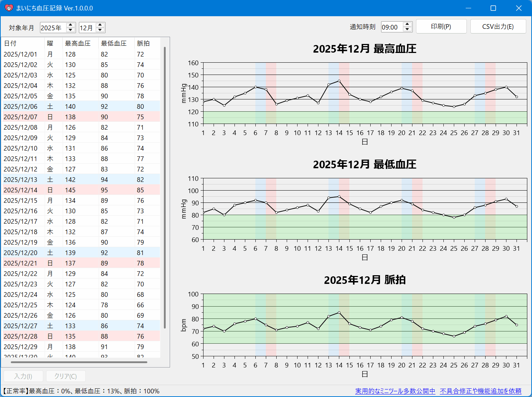Click the 最高血圧 column header

pyautogui.click(x=78, y=43)
